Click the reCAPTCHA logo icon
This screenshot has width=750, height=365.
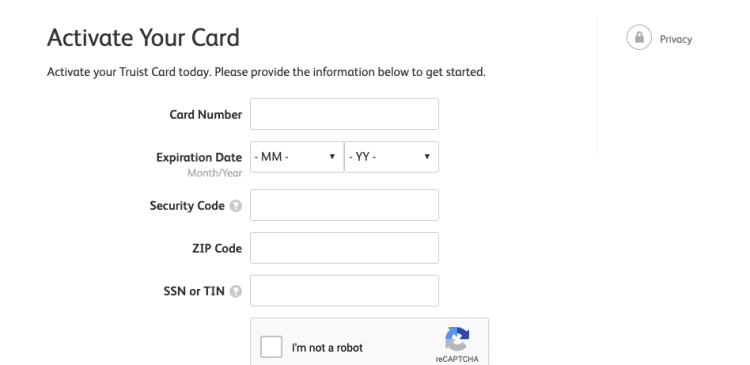(x=457, y=339)
